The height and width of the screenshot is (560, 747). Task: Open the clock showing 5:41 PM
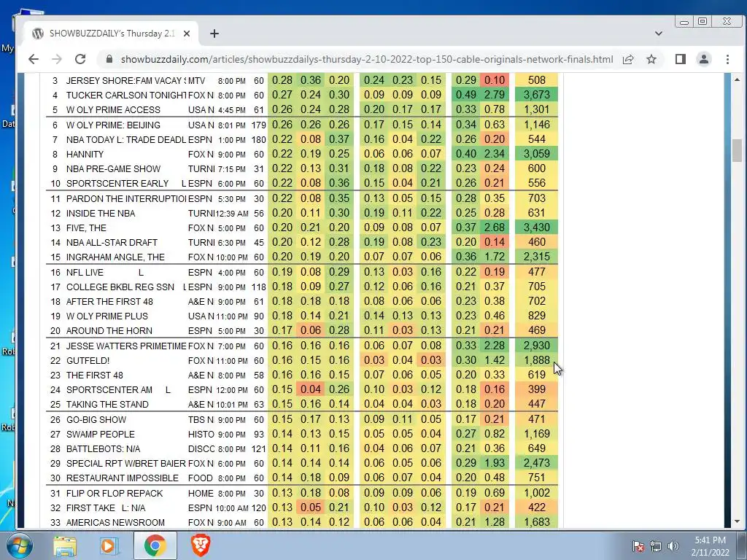[710, 540]
